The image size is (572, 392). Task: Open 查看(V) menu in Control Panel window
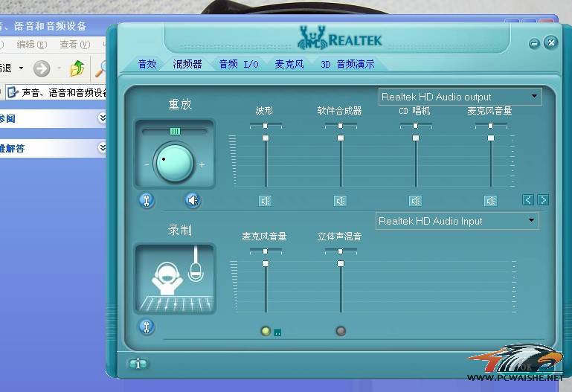(75, 45)
